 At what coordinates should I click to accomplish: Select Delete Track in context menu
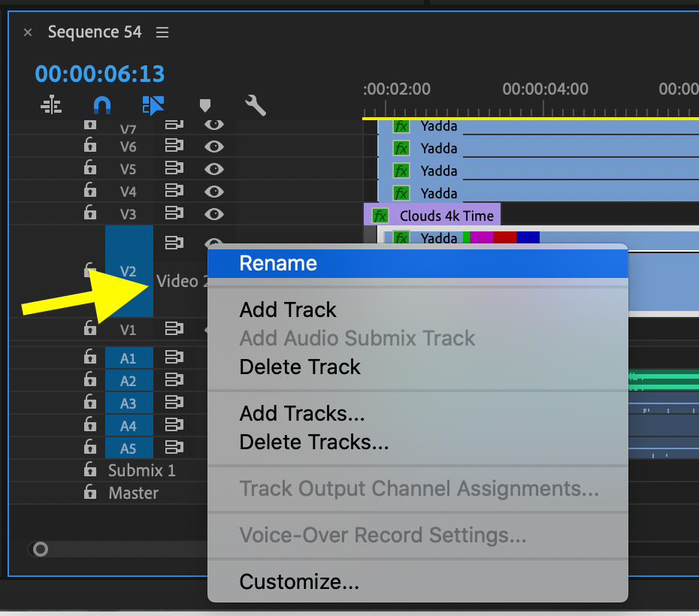click(300, 367)
